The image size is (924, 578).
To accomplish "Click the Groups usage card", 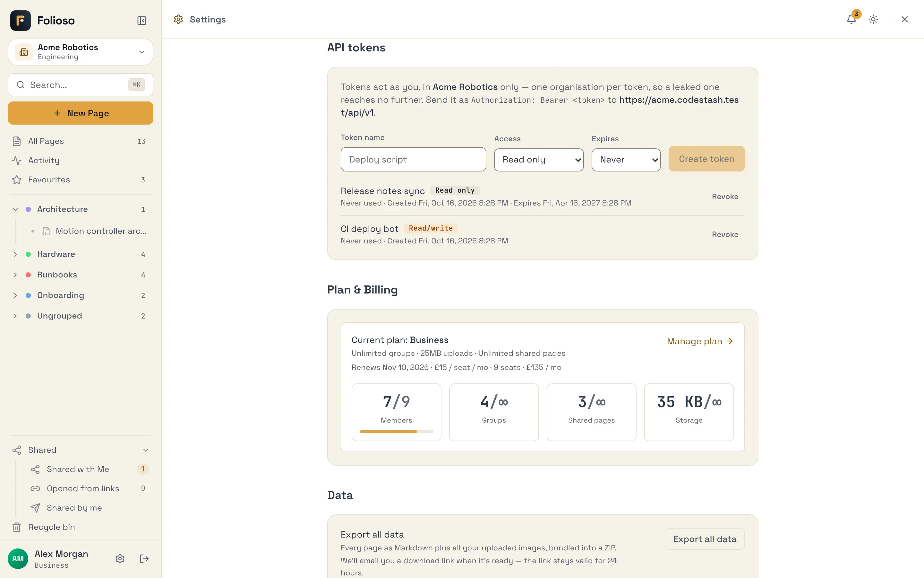I will pyautogui.click(x=494, y=412).
